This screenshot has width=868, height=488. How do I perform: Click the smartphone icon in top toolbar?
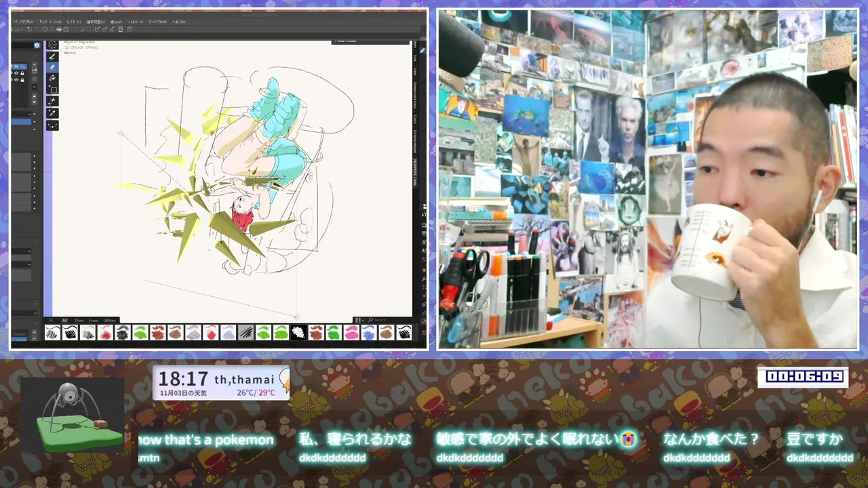[120, 29]
